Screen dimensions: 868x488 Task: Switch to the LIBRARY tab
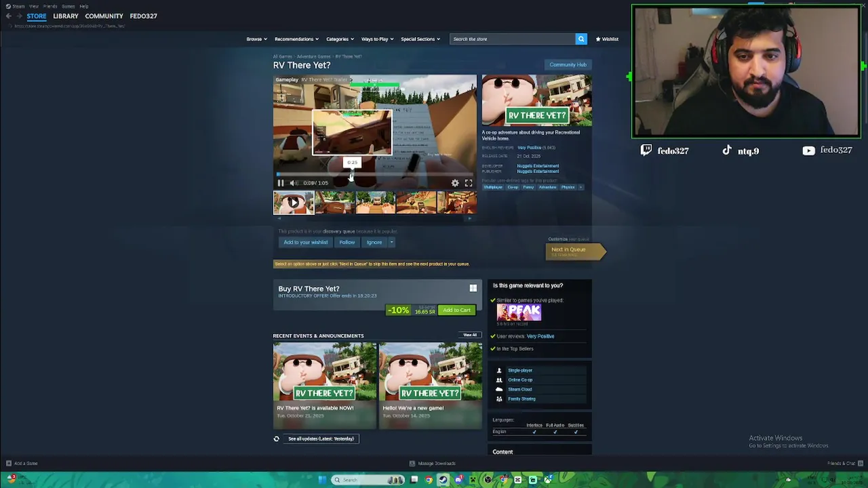[66, 16]
